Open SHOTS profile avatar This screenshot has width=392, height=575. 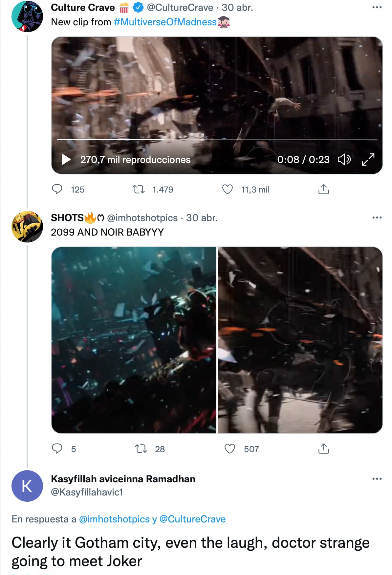pyautogui.click(x=27, y=227)
